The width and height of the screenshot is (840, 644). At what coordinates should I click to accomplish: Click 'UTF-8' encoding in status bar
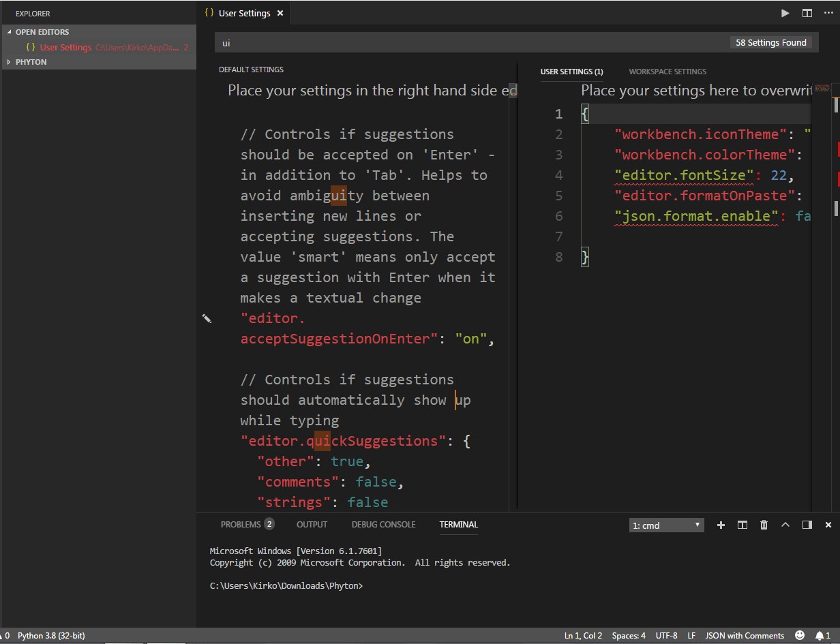coord(666,635)
